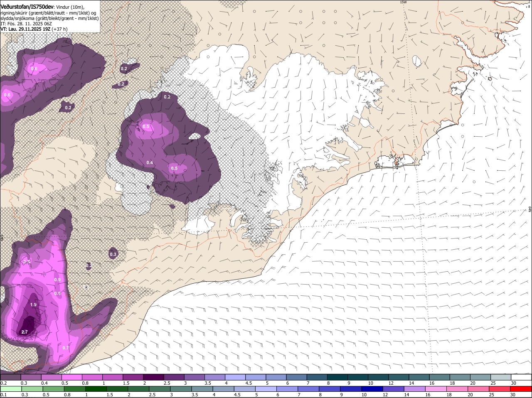The width and height of the screenshot is (532, 398).
Task: Click the 30 label under the lower legend
Action: pyautogui.click(x=512, y=395)
